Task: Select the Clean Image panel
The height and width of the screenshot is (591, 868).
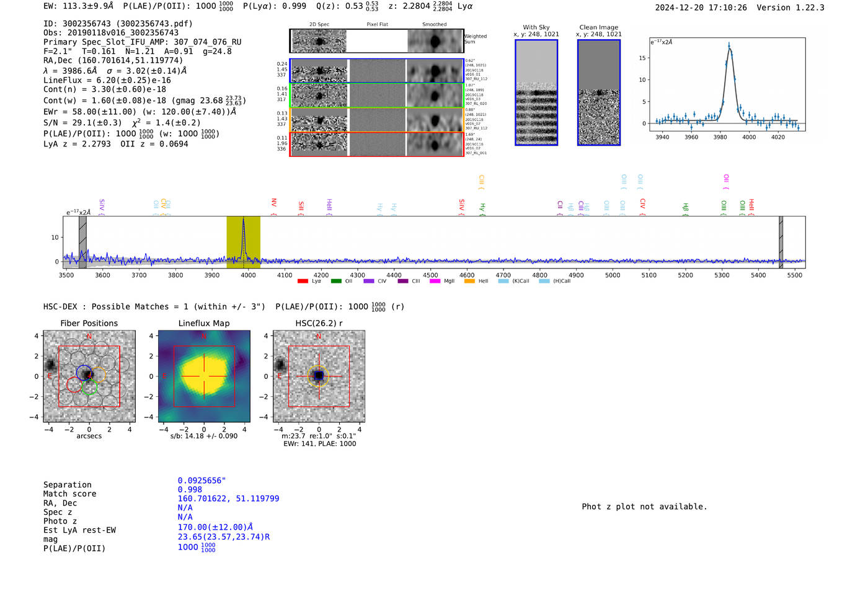Action: pos(599,92)
